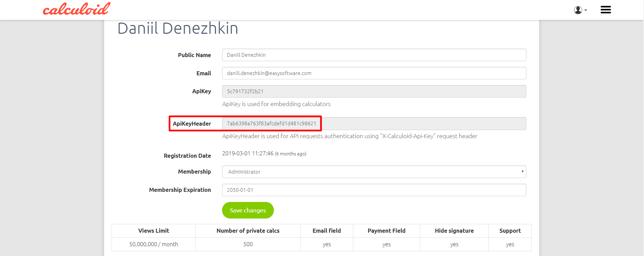The height and width of the screenshot is (256, 644).
Task: Focus the Public Name input field
Action: coord(374,55)
